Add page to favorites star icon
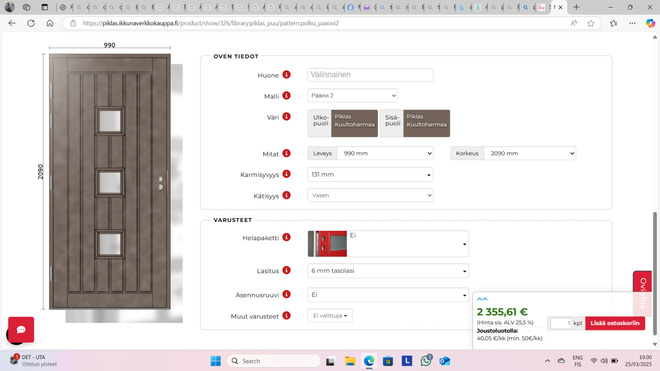 591,23
